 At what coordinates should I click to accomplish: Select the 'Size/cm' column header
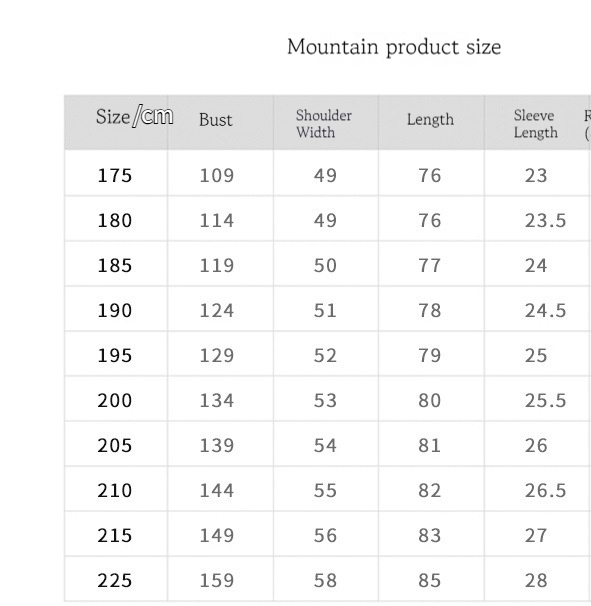134,116
